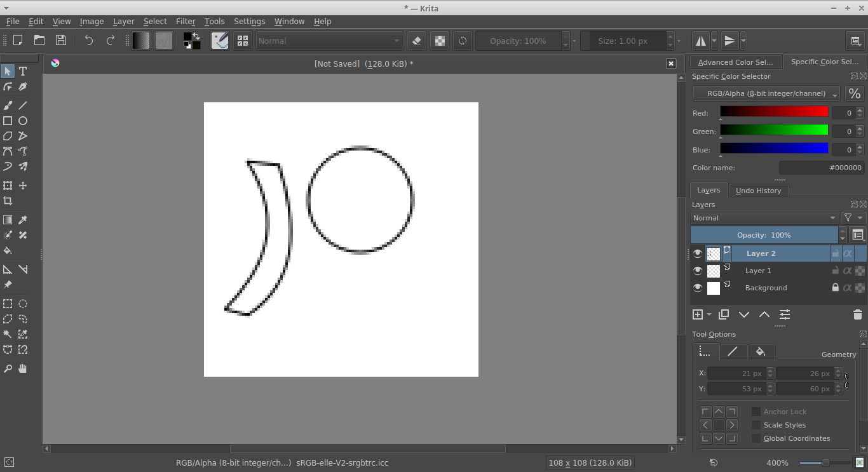Click the Color name hex field
868x472 pixels.
[x=821, y=168]
